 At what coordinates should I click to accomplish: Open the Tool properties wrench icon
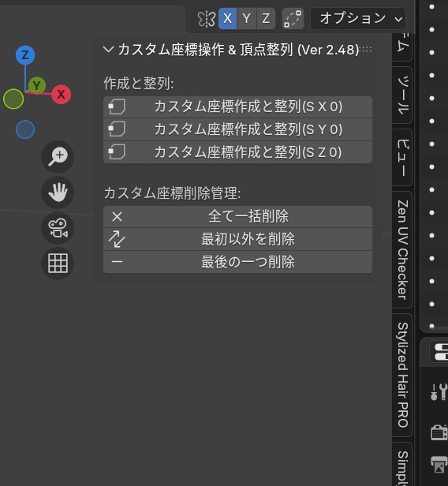439,392
